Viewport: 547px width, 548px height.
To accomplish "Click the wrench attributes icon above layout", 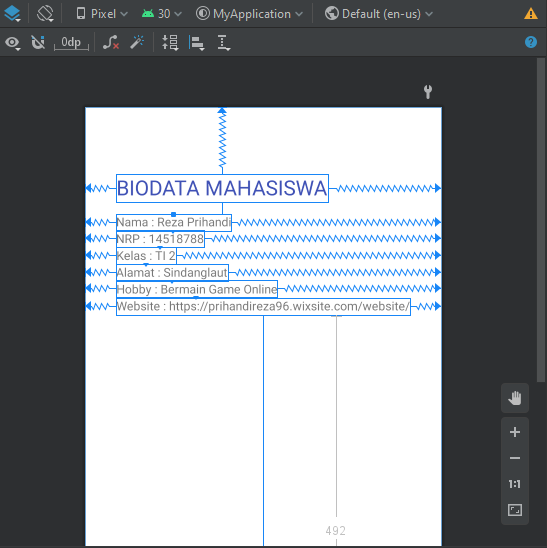I will (x=428, y=92).
